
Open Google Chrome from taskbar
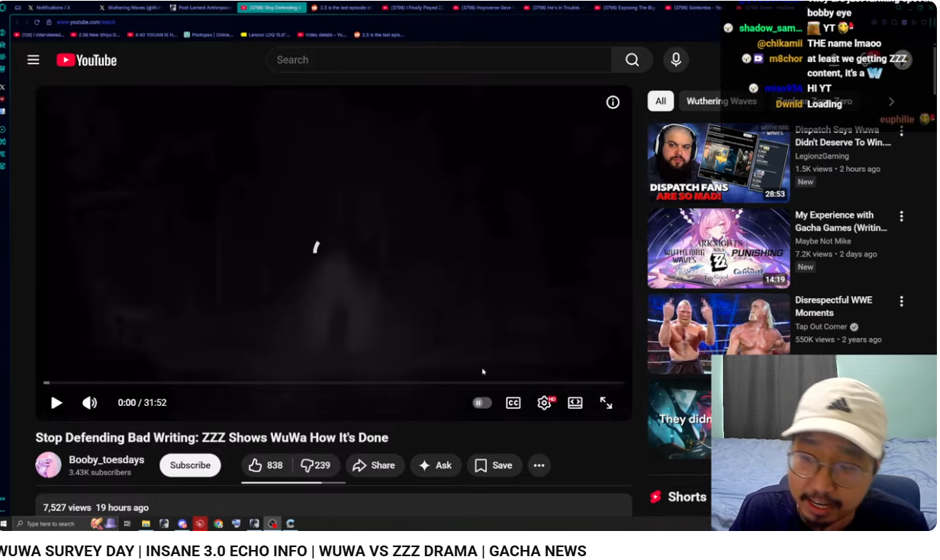218,523
